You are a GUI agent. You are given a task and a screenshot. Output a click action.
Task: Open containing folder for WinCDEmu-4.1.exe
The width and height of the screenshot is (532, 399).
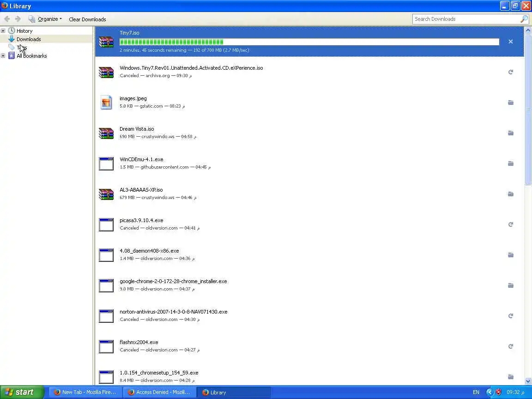click(x=510, y=163)
